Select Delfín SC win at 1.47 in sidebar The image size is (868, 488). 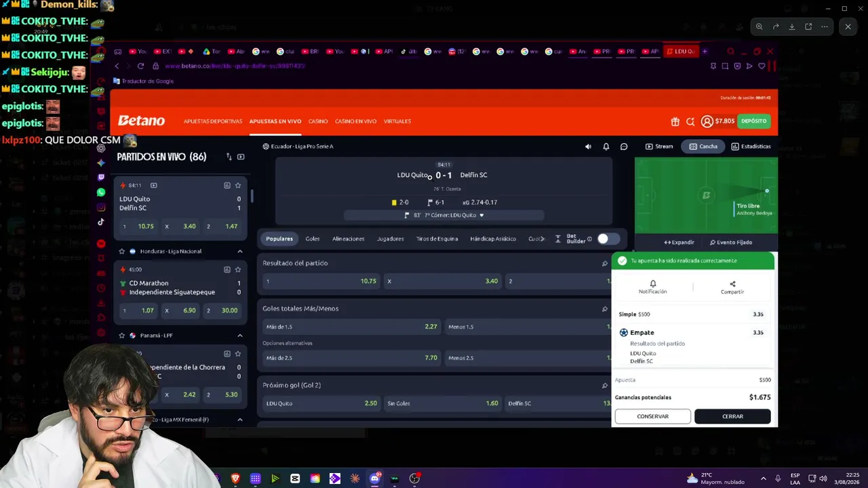click(223, 226)
